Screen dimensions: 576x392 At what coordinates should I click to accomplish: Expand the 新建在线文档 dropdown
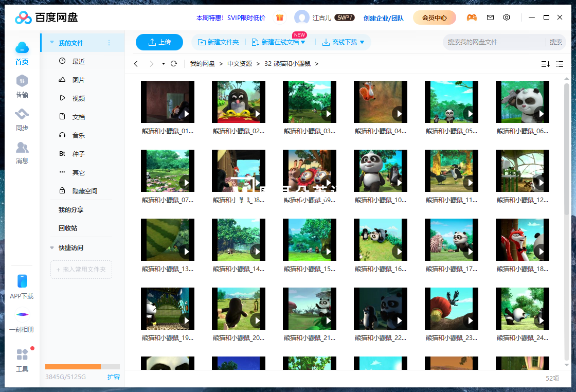point(303,42)
